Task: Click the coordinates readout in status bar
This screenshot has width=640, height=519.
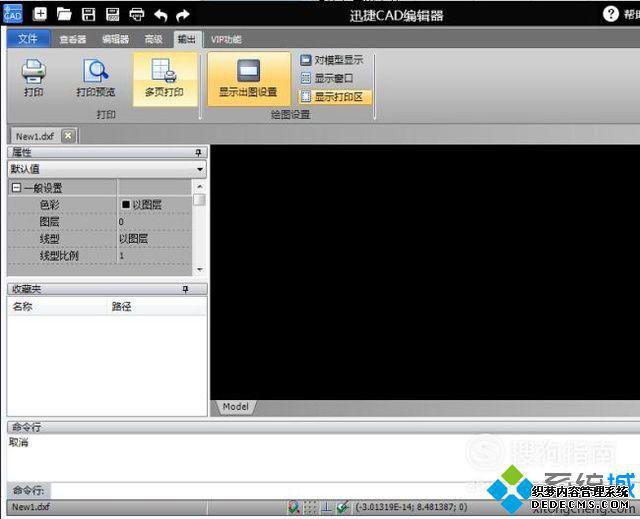Action: click(411, 507)
